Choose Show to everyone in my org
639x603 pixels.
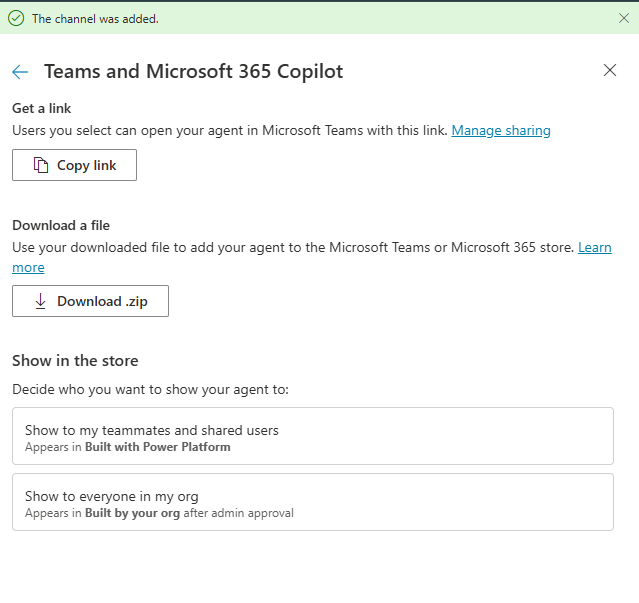pos(312,502)
